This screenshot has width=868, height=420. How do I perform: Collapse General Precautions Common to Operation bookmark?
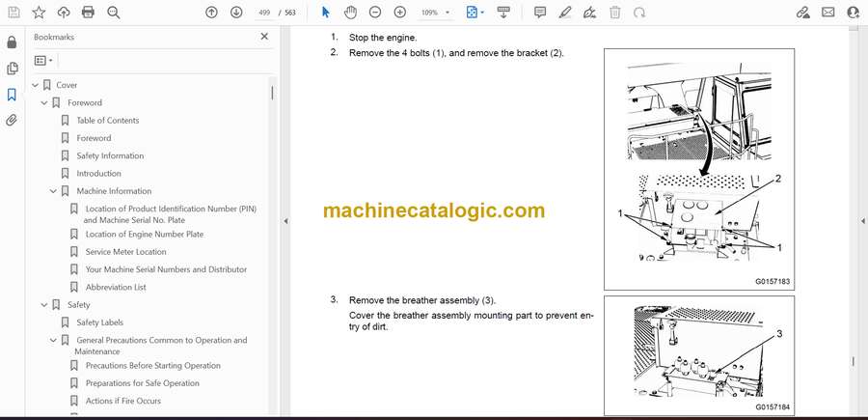pos(53,340)
